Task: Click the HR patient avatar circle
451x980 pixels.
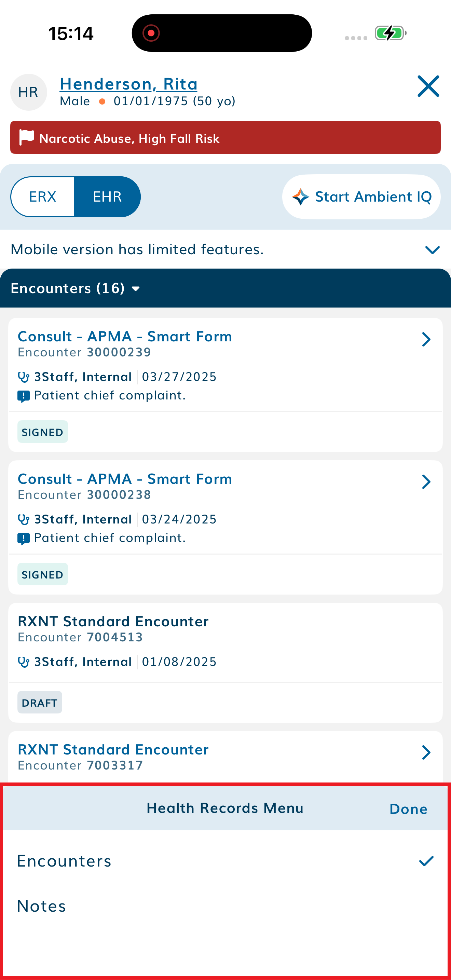Action: point(28,92)
